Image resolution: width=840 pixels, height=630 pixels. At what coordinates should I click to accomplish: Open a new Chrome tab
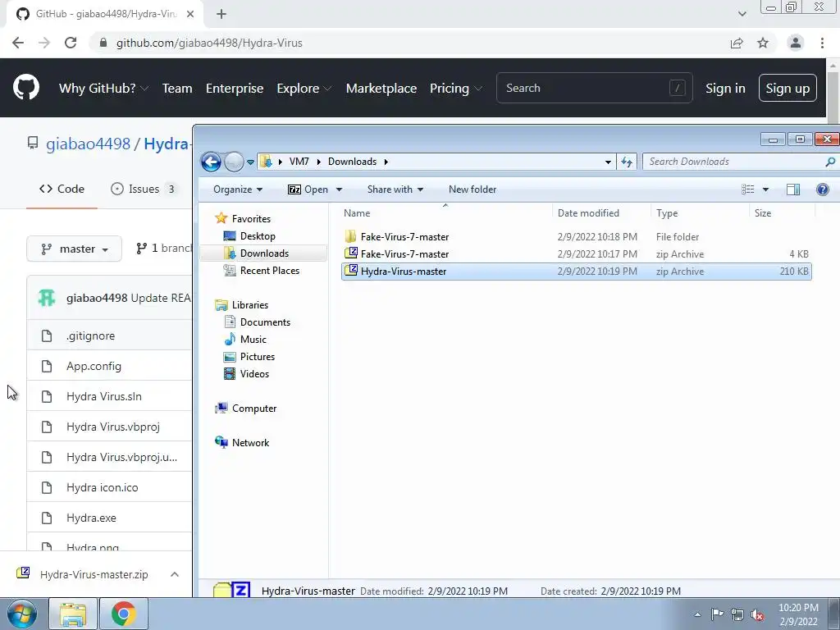coord(221,14)
